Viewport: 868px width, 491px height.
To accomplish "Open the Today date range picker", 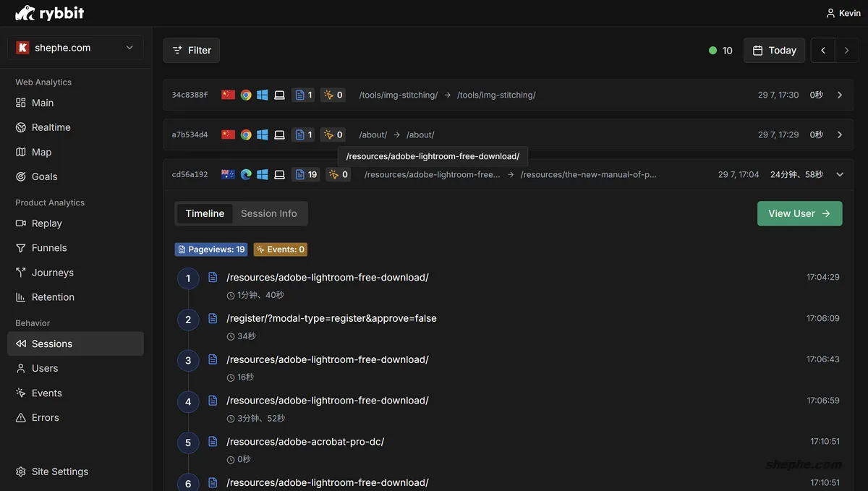I will coord(774,51).
